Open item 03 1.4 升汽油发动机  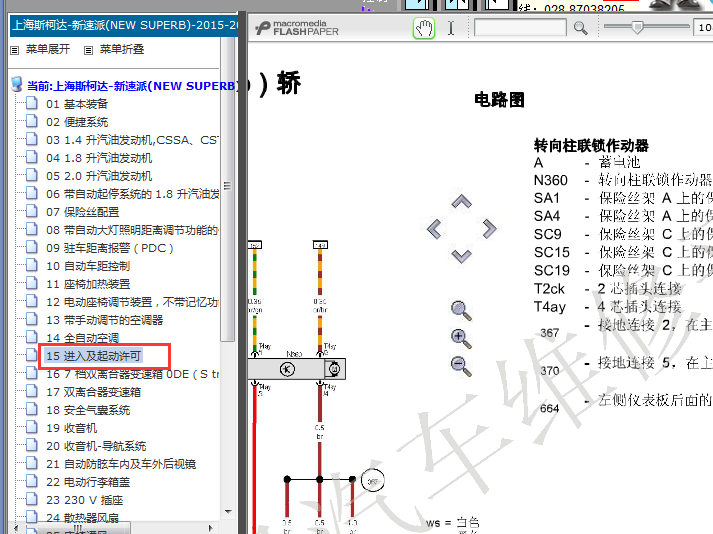pos(132,140)
